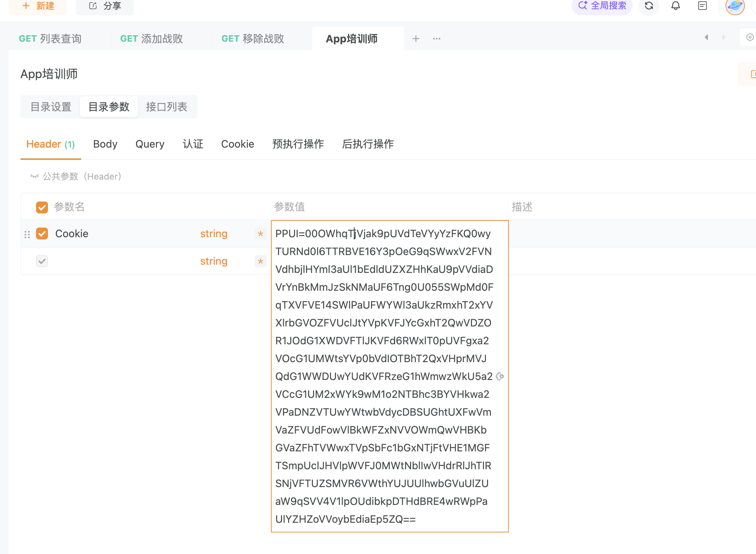Image resolution: width=756 pixels, height=554 pixels.
Task: Toggle the select-all header checkbox
Action: (42, 207)
